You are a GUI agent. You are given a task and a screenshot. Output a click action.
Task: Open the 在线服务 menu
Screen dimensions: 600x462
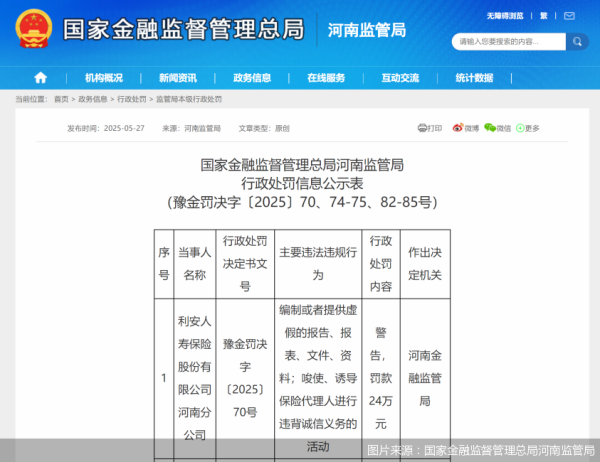coord(326,78)
